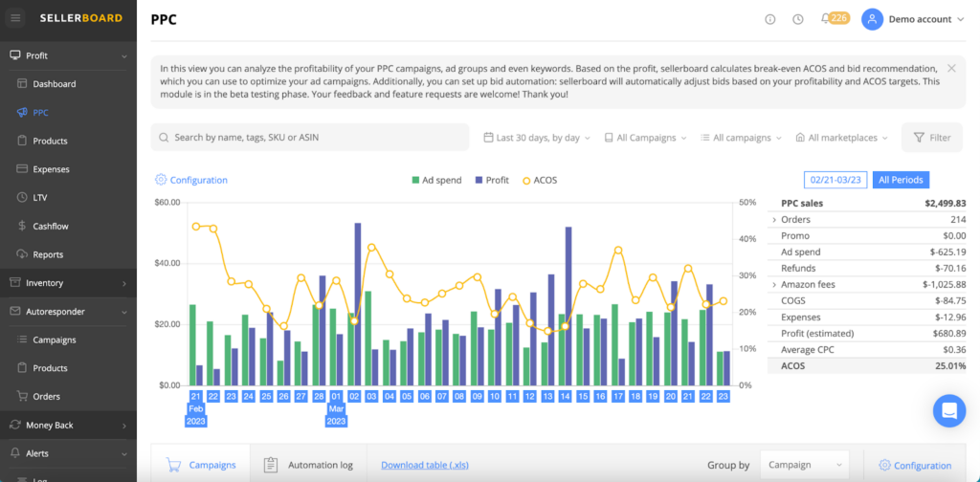980x482 pixels.
Task: Switch to the Automation log tab
Action: pyautogui.click(x=307, y=465)
